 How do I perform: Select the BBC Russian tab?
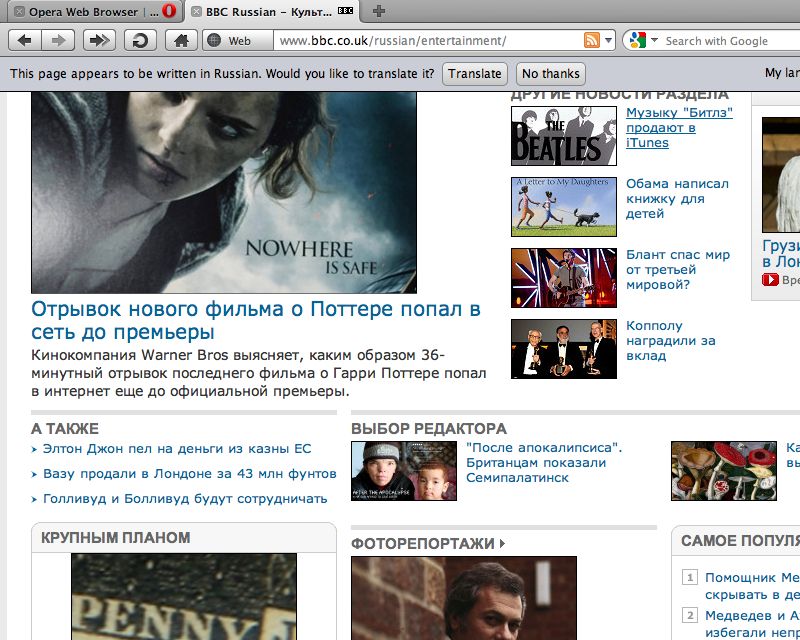(270, 12)
